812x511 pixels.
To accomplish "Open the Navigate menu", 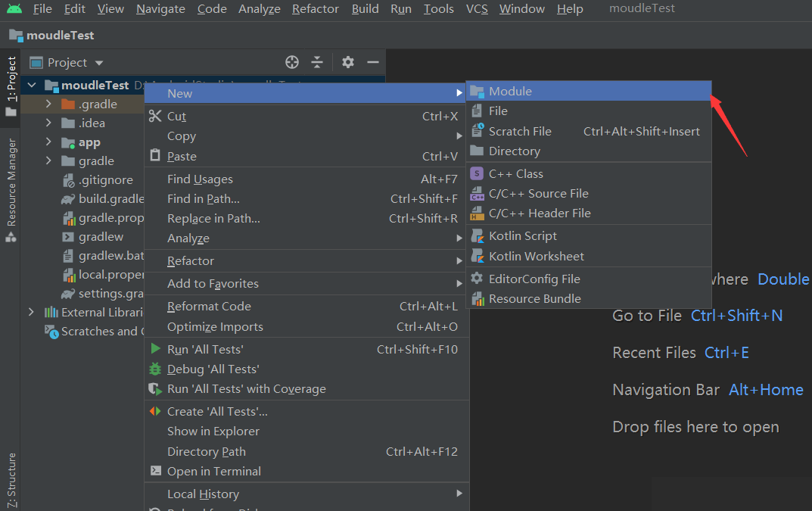I will 160,9.
